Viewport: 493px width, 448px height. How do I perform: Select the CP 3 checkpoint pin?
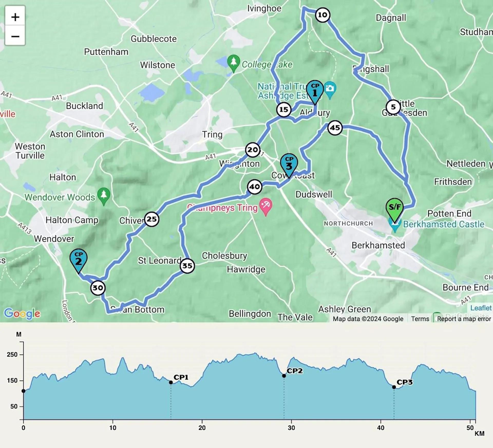point(289,166)
